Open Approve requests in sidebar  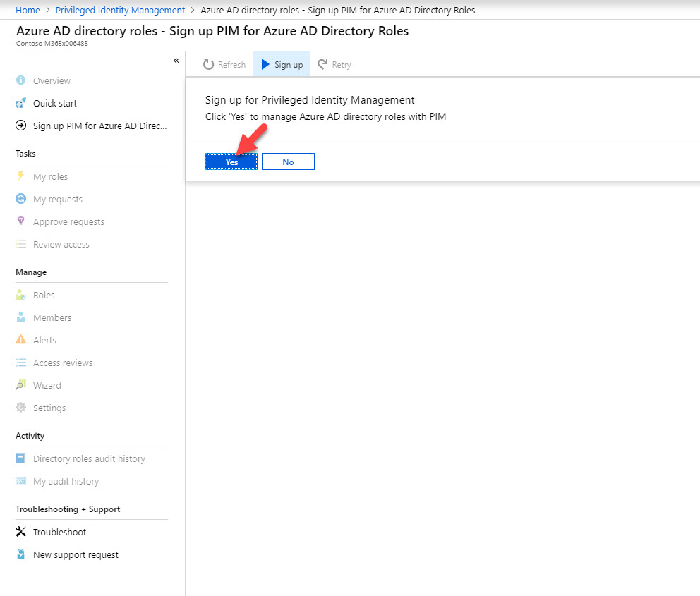pyautogui.click(x=68, y=221)
